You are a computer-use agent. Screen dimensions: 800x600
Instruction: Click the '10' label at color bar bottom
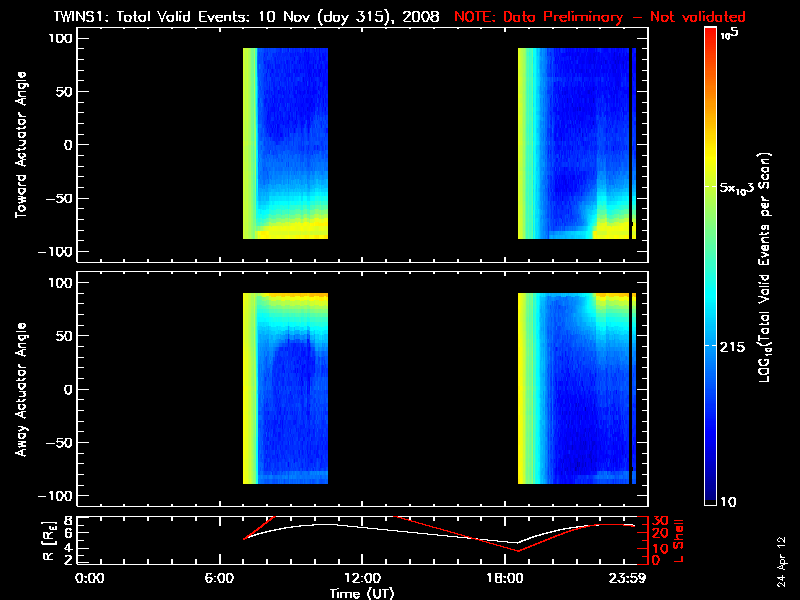[728, 502]
